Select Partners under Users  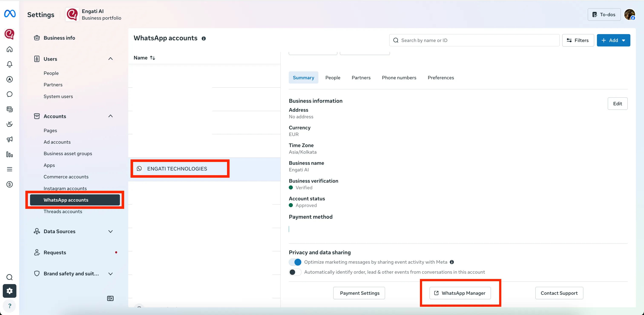pyautogui.click(x=53, y=85)
